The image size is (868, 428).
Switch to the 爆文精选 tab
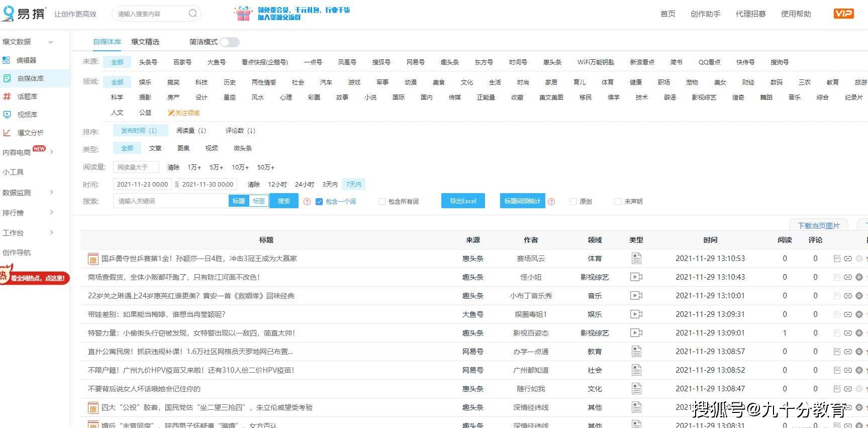[x=145, y=42]
